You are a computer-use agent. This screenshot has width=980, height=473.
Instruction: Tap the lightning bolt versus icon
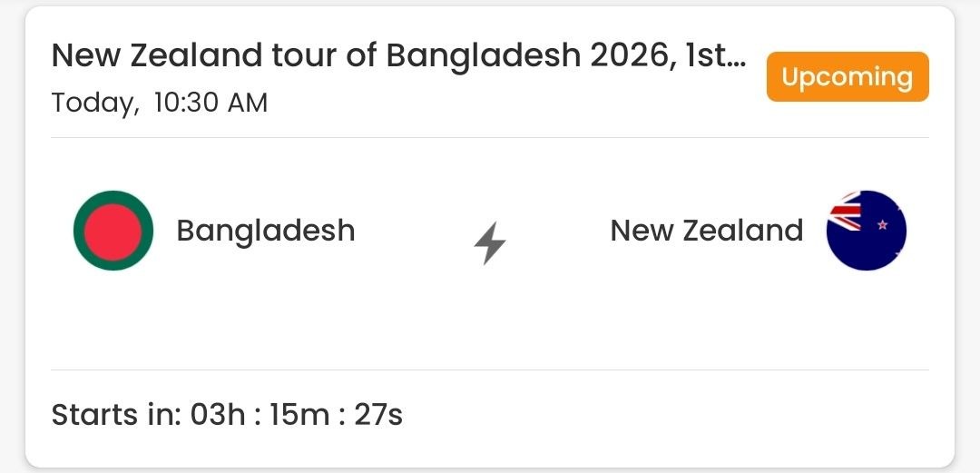click(490, 243)
